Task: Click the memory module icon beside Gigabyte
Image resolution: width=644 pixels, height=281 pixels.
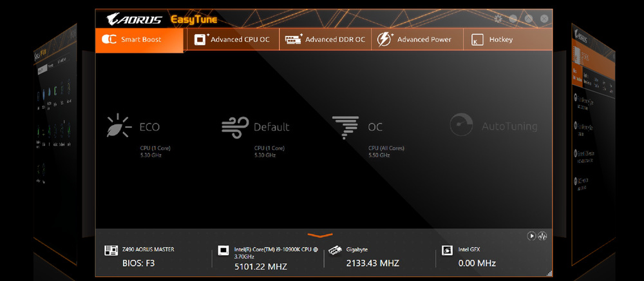Action: coord(335,250)
